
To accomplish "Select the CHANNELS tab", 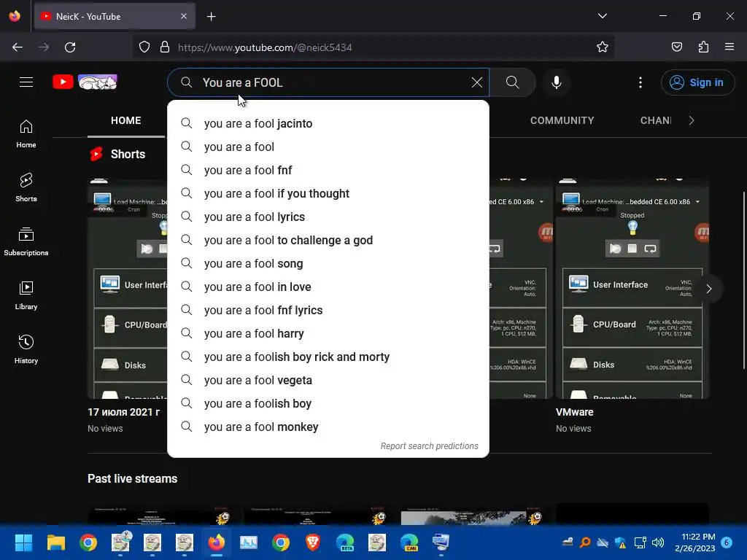I will pos(656,120).
